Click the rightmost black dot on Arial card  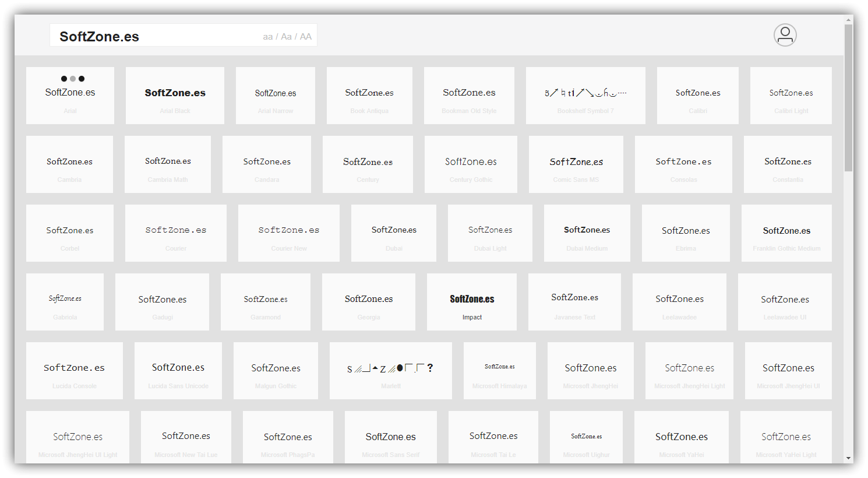(82, 79)
